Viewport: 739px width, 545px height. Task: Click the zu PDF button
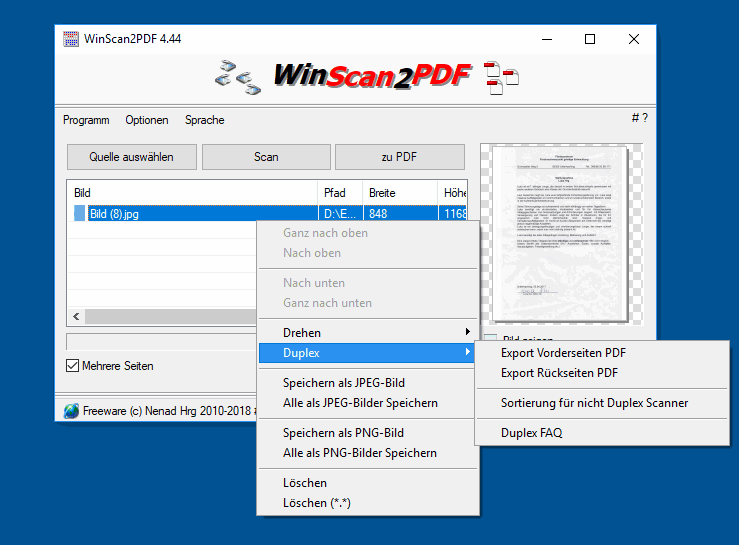point(400,157)
